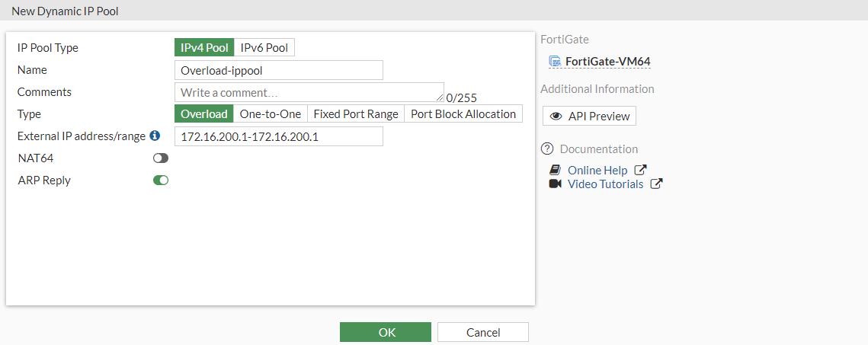Enable the NAT64 toggle
The width and height of the screenshot is (868, 345).
click(x=161, y=158)
